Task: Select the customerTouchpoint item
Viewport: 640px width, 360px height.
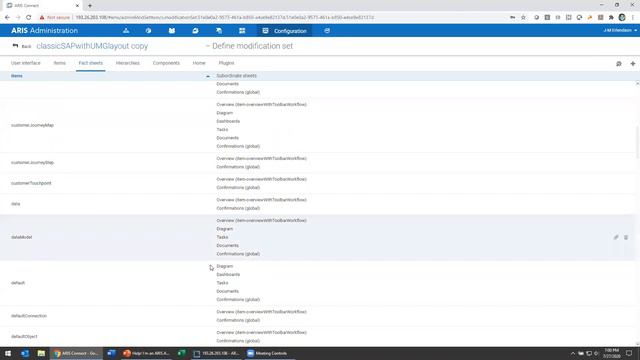Action: (x=31, y=183)
